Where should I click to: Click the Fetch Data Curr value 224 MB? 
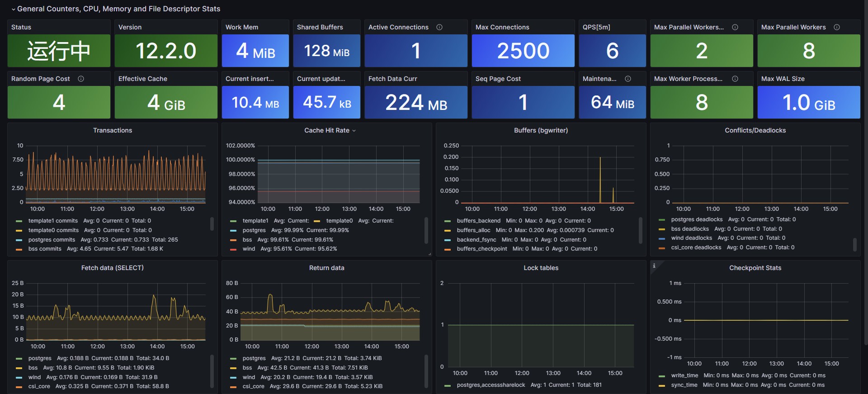click(416, 102)
